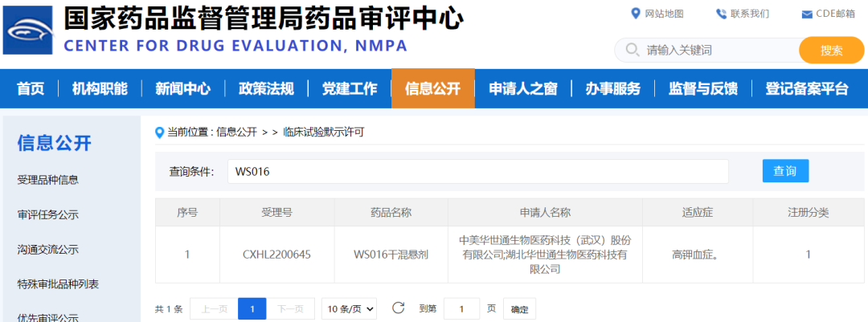Go to the 首页 menu item

[31, 88]
